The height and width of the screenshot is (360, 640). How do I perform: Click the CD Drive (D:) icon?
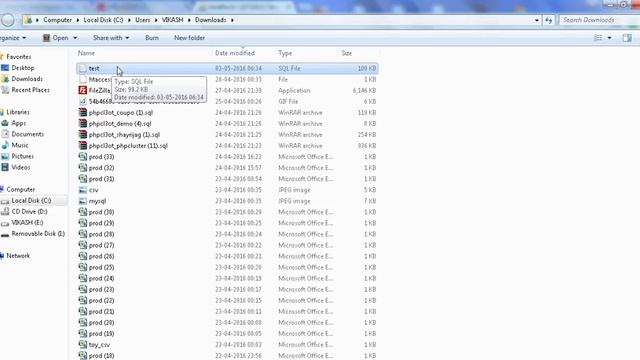(x=5, y=211)
